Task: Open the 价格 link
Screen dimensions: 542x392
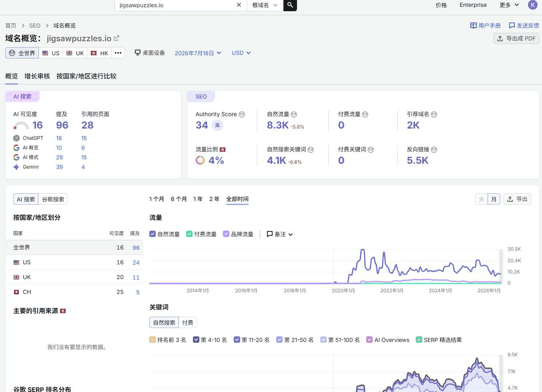Action: click(441, 5)
